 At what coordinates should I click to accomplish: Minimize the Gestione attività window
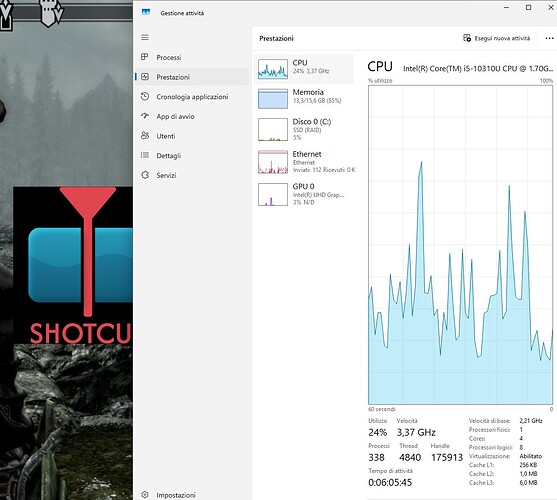[x=507, y=7]
